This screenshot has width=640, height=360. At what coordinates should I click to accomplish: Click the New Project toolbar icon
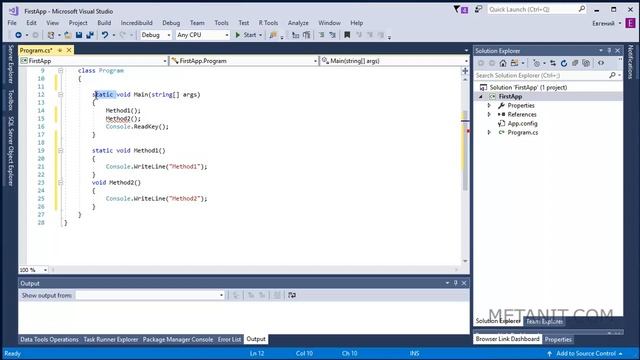click(x=51, y=35)
